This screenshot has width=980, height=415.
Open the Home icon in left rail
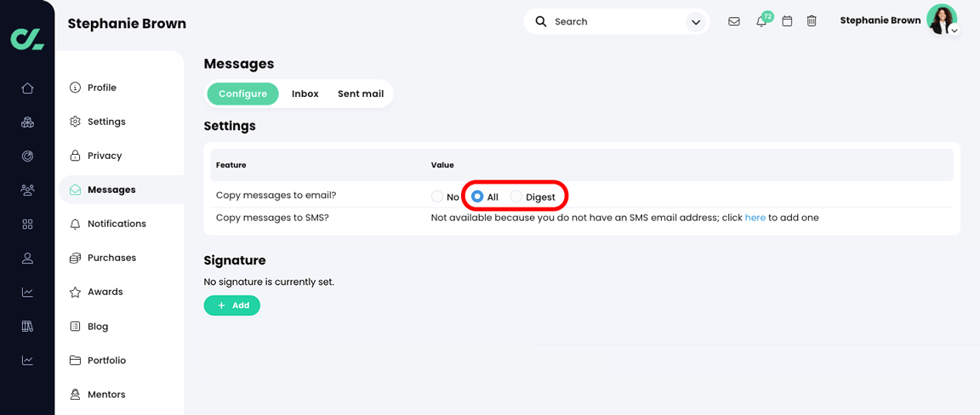pos(27,88)
